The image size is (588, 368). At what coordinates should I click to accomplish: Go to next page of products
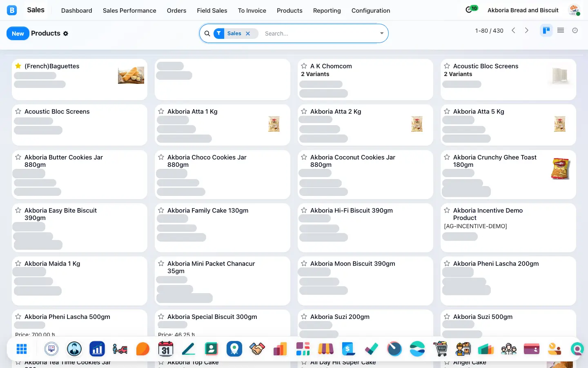point(527,30)
